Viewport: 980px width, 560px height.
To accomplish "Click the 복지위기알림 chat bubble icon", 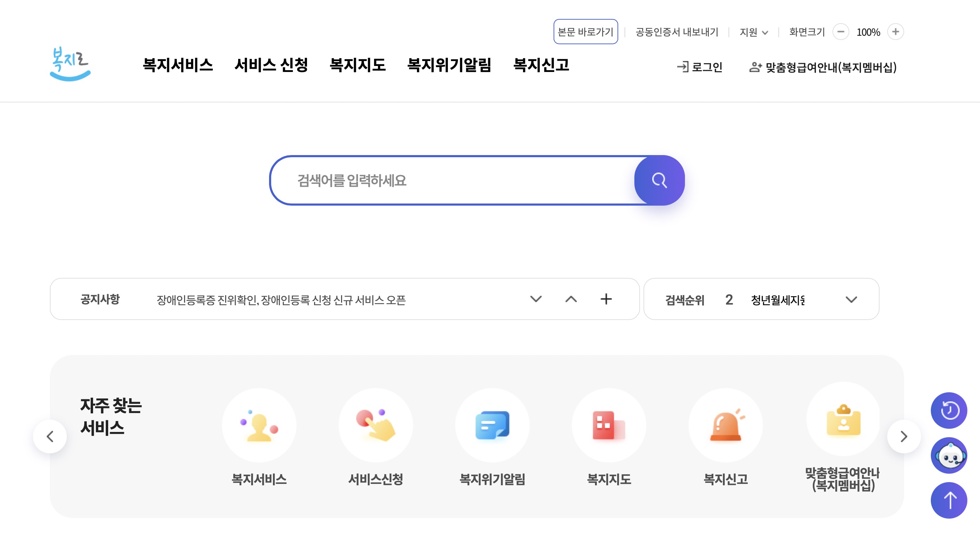I will click(493, 425).
